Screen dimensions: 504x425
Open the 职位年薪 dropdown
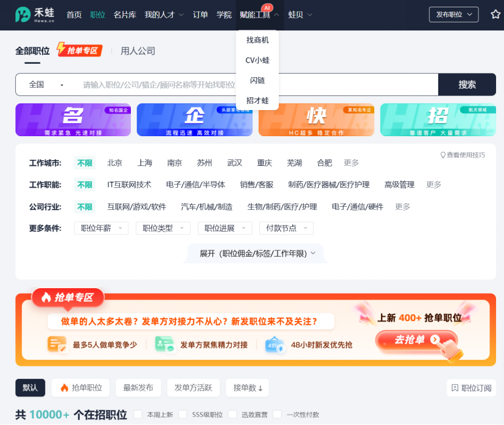coord(101,228)
